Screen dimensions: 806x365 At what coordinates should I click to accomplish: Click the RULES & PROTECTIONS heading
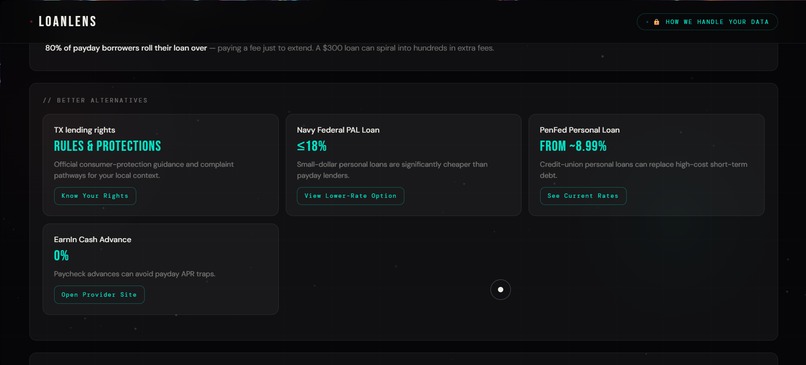[x=107, y=146]
